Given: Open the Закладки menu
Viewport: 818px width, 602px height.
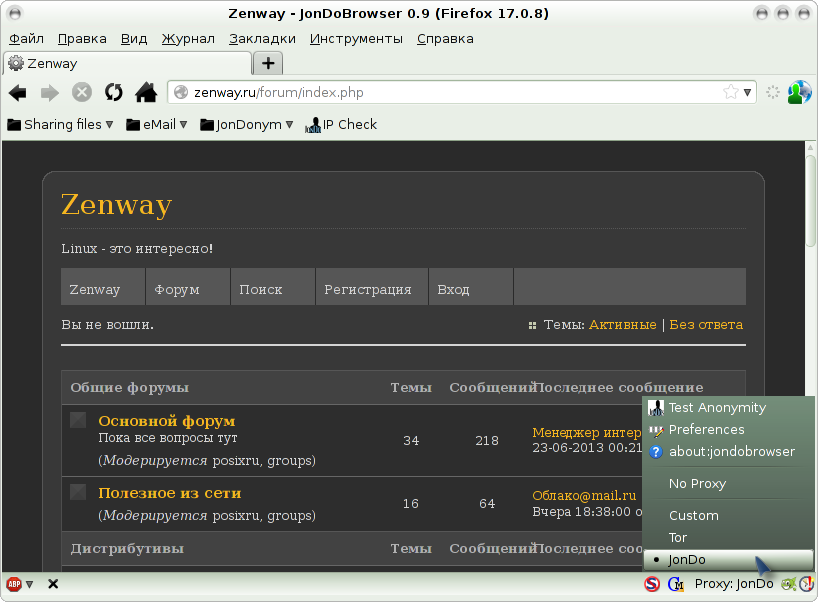Looking at the screenshot, I should tap(262, 39).
